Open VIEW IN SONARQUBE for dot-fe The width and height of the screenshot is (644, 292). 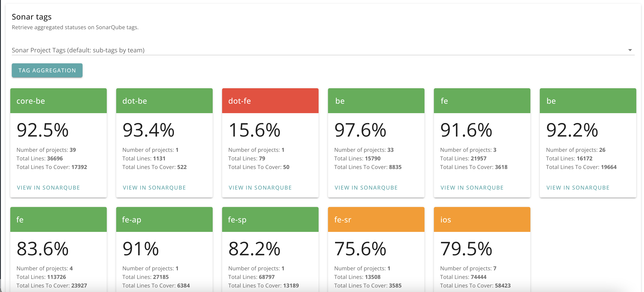pyautogui.click(x=260, y=188)
